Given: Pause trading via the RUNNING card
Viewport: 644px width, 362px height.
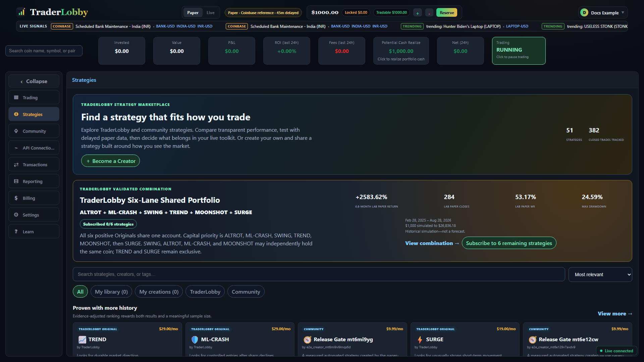Looking at the screenshot, I should pos(519,51).
